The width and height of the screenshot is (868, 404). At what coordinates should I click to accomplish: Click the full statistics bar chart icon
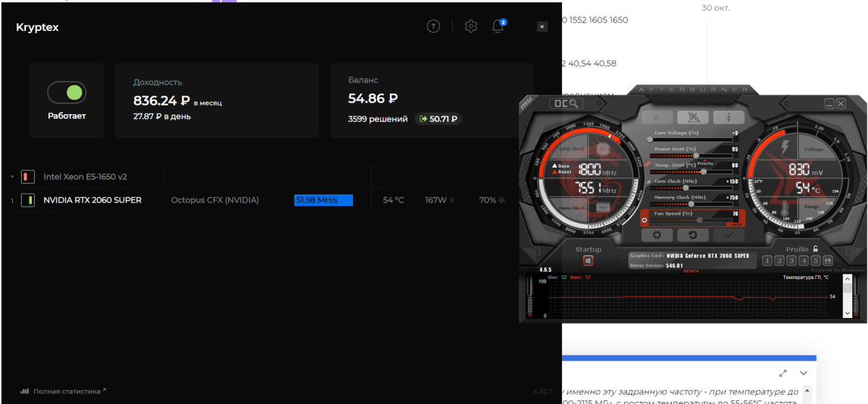[25, 391]
